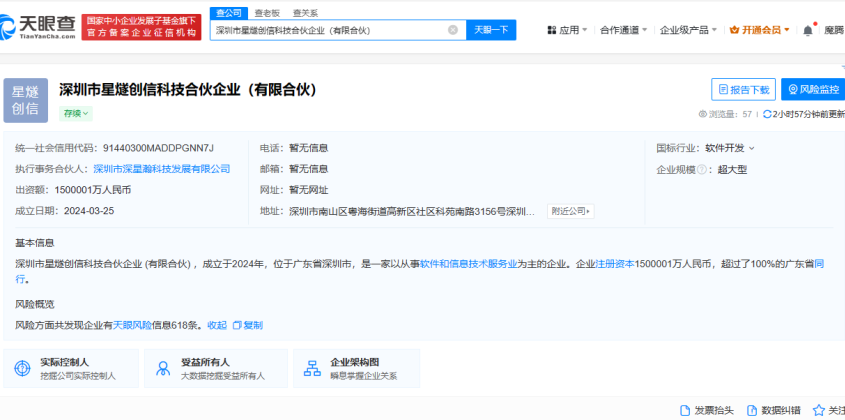Screen dimensions: 845x420
Task: Click the 受益所有人 person icon
Action: click(163, 368)
